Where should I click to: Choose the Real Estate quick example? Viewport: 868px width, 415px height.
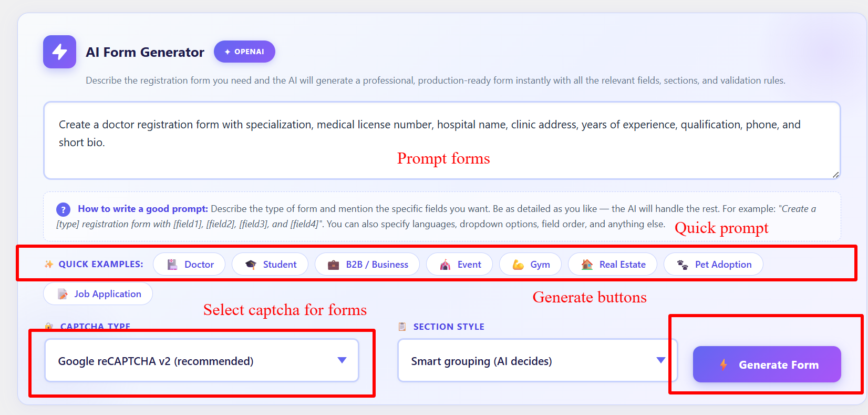pyautogui.click(x=613, y=264)
